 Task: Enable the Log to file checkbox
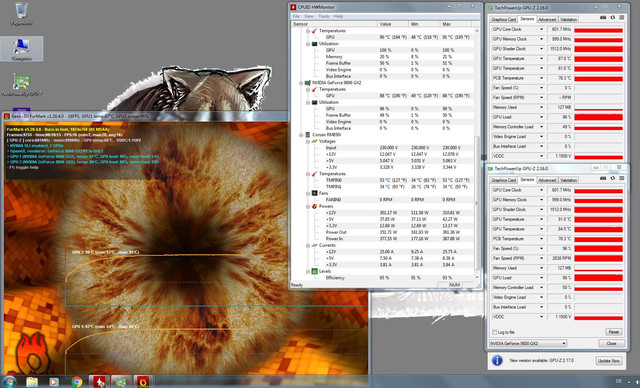point(495,332)
